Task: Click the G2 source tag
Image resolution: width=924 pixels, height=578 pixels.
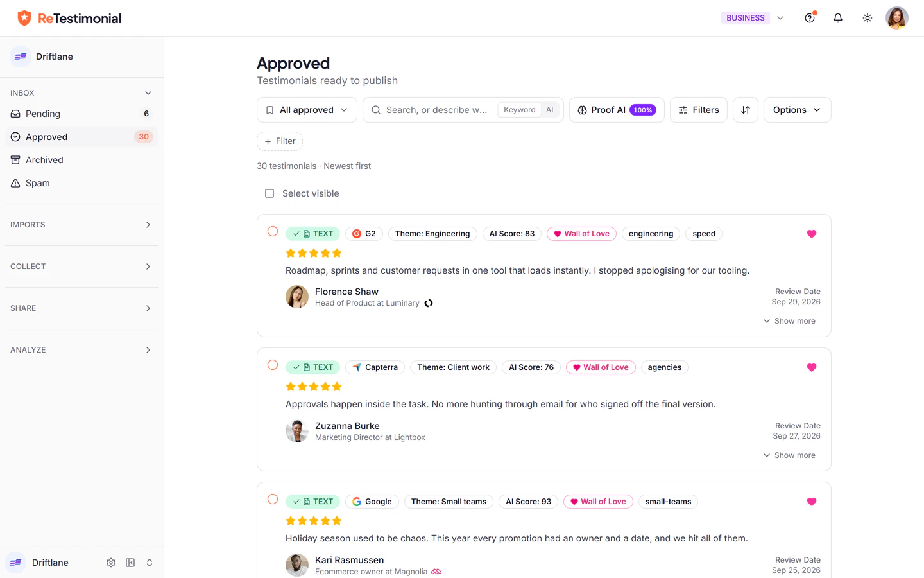Action: [364, 234]
